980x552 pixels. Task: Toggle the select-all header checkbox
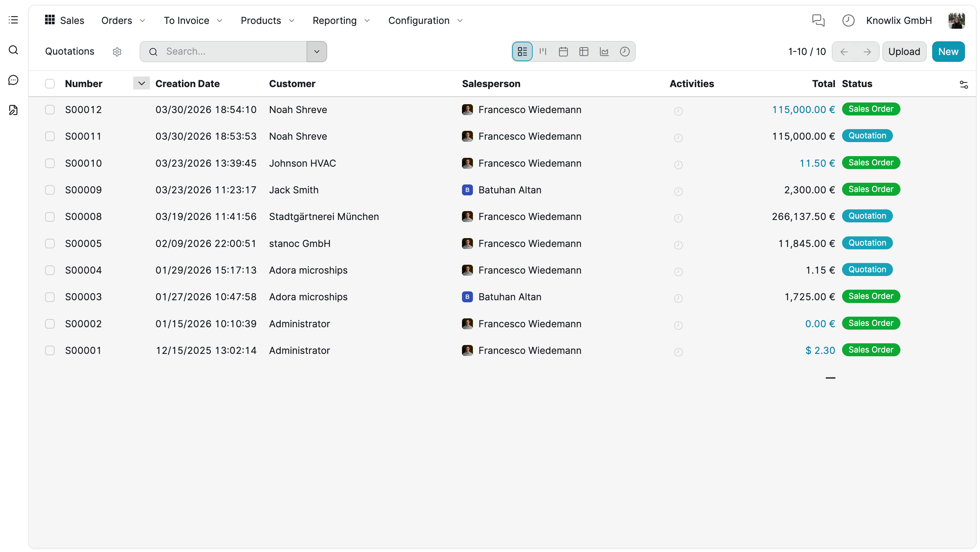50,84
